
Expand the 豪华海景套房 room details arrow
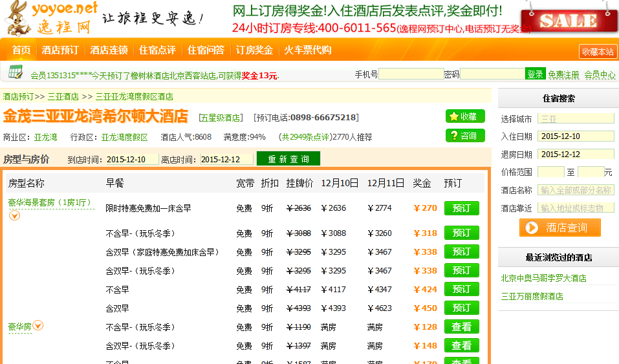click(14, 215)
